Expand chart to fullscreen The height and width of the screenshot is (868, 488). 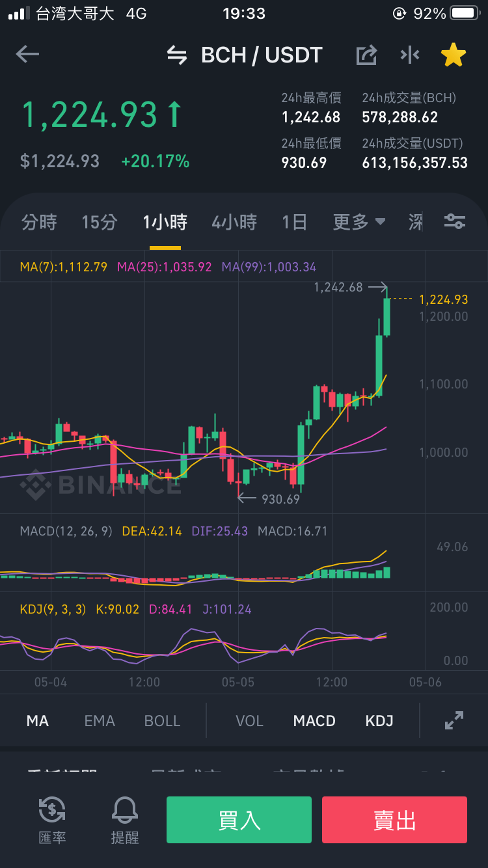coord(454,720)
